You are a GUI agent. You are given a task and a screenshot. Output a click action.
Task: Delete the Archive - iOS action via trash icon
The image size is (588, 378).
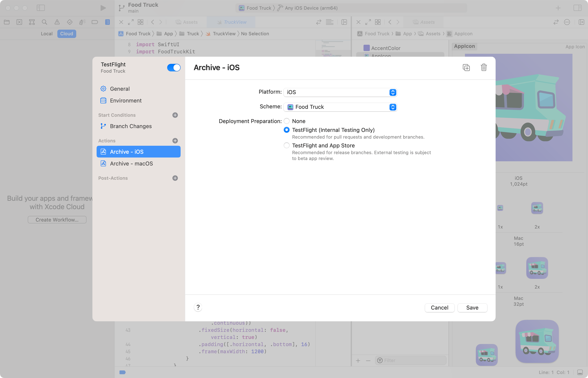[483, 67]
